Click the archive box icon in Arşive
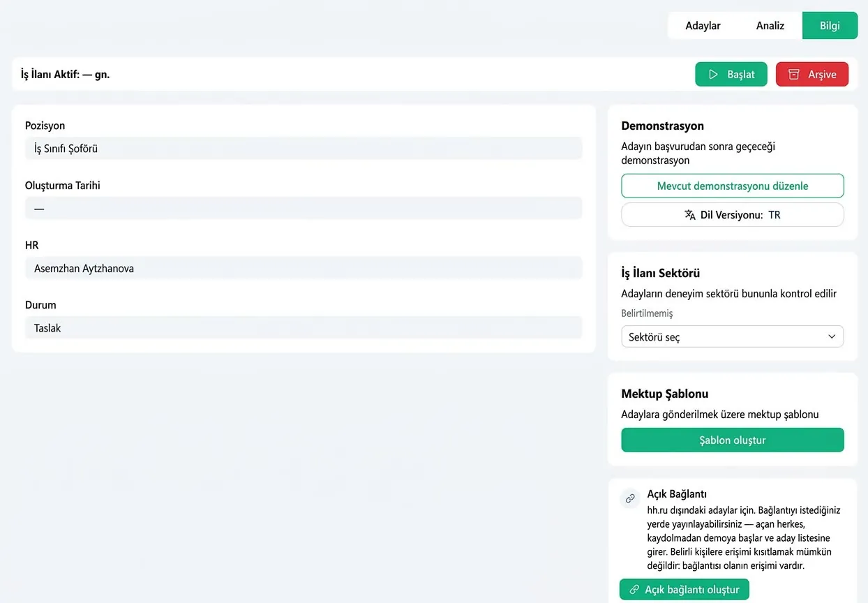This screenshot has width=868, height=603. point(793,75)
